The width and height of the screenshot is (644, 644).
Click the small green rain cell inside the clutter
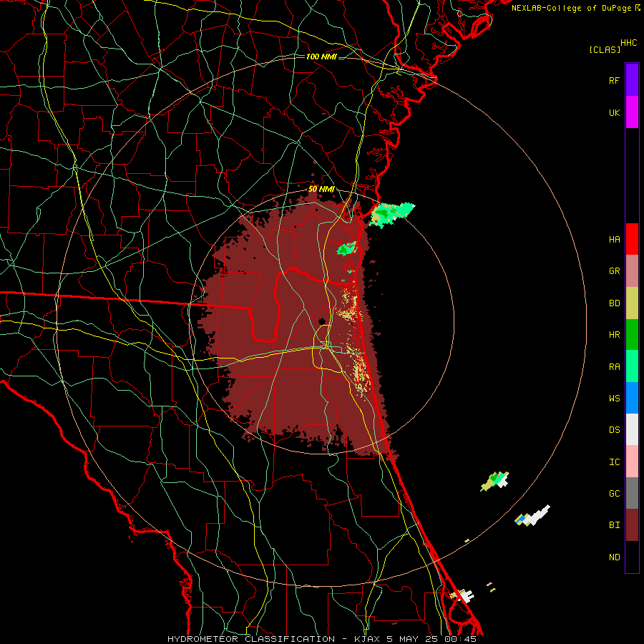347,248
